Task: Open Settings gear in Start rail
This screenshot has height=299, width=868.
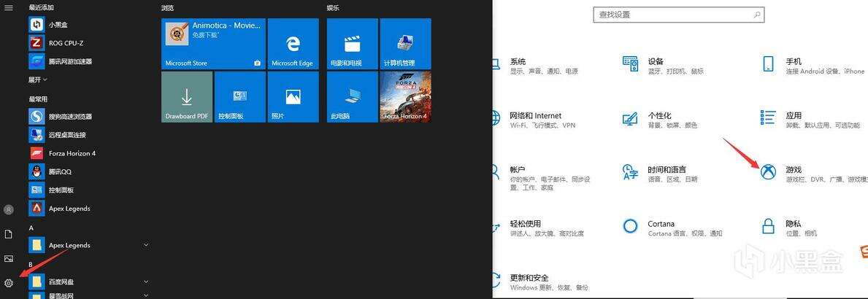Action: tap(8, 283)
